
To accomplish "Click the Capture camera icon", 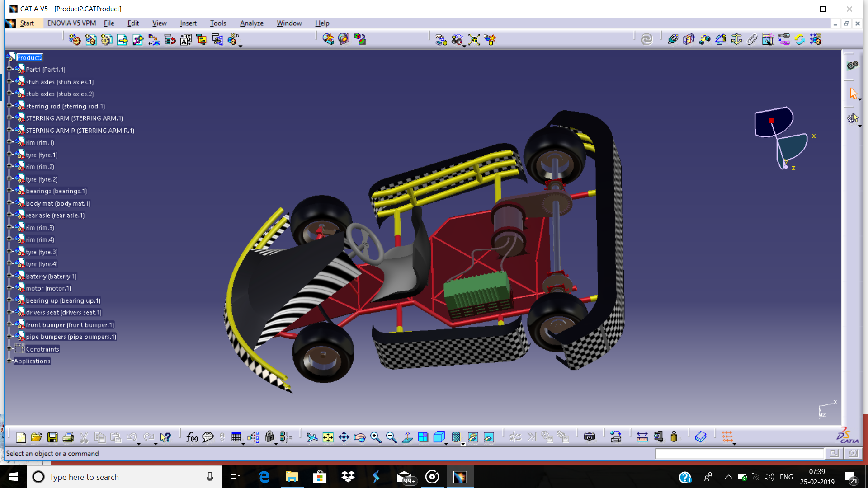I will (589, 437).
